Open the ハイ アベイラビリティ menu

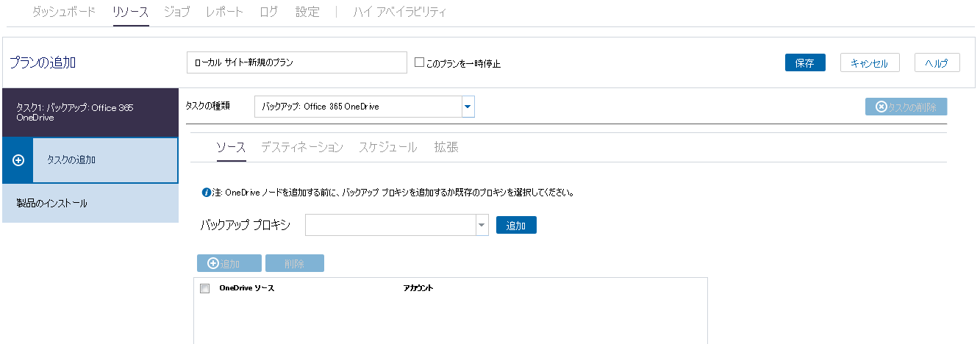pos(399,12)
